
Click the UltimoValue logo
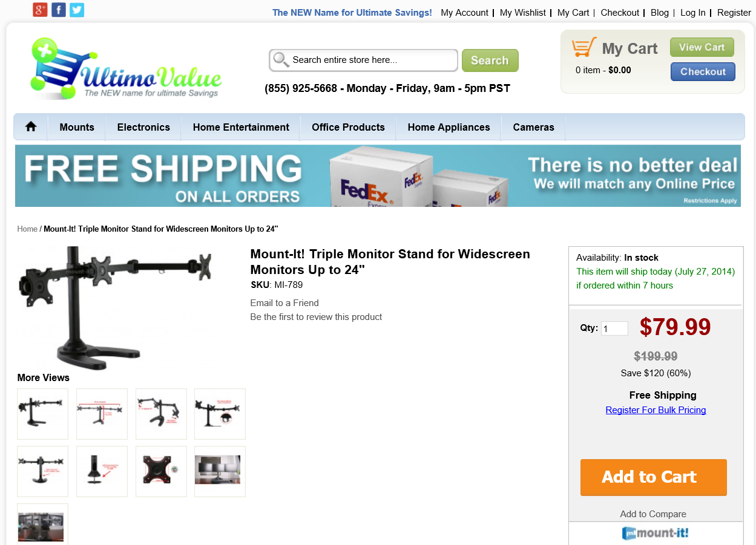point(125,68)
